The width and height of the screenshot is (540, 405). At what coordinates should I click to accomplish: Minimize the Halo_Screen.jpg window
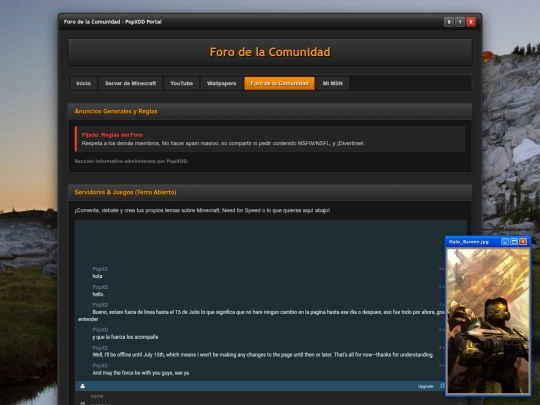[505, 242]
